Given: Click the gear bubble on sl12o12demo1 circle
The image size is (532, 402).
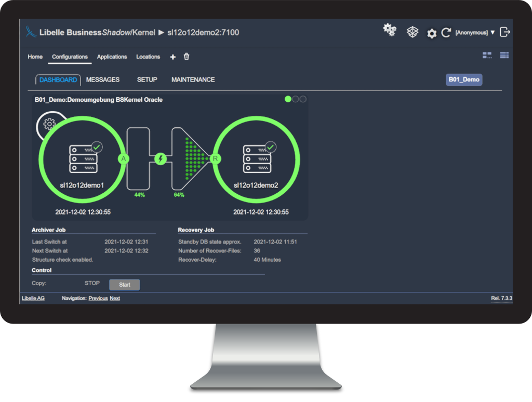Looking at the screenshot, I should click(49, 124).
